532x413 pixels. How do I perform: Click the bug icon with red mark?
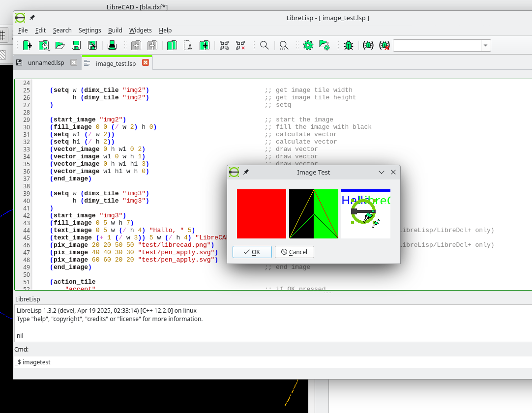[385, 46]
